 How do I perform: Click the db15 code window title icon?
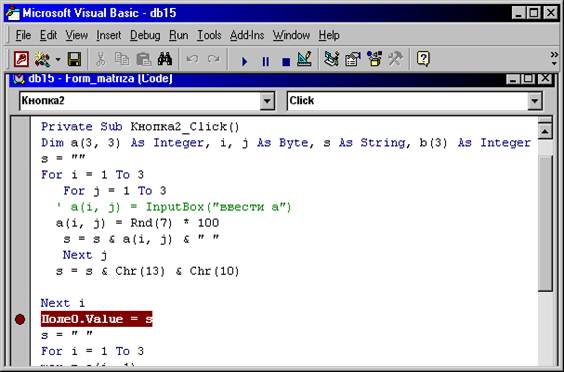click(19, 79)
